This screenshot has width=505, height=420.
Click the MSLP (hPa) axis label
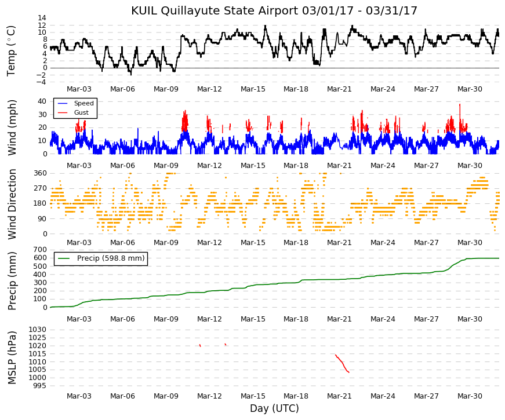click(x=12, y=357)
